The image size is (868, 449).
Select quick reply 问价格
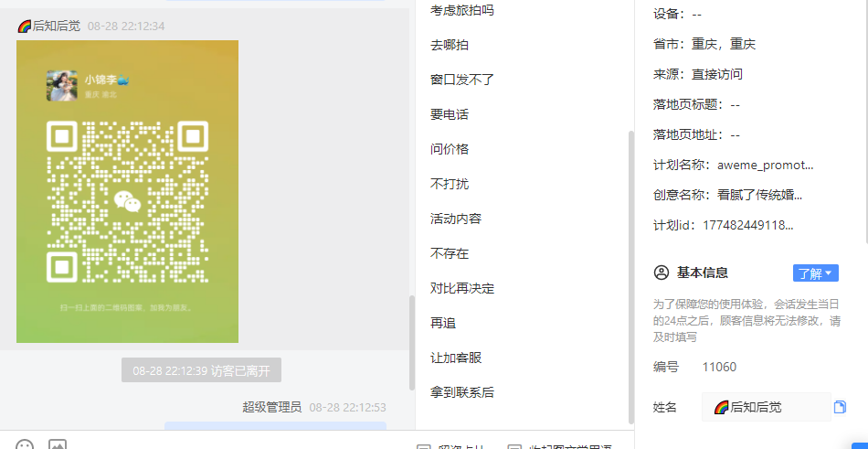[449, 149]
